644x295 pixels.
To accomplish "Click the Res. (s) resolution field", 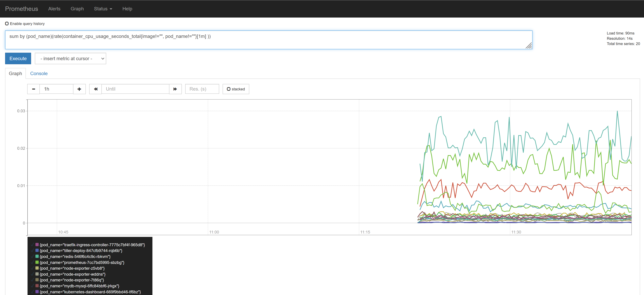I will point(202,89).
